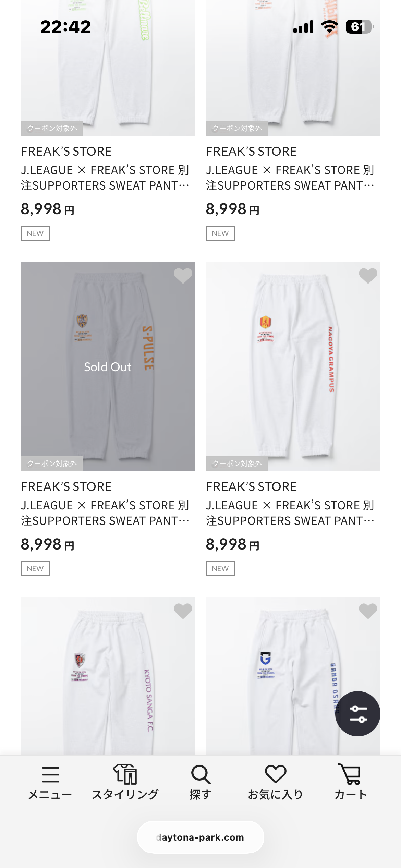The image size is (401, 868).
Task: Favorite the S-PULSE sweat pants
Action: point(183,276)
